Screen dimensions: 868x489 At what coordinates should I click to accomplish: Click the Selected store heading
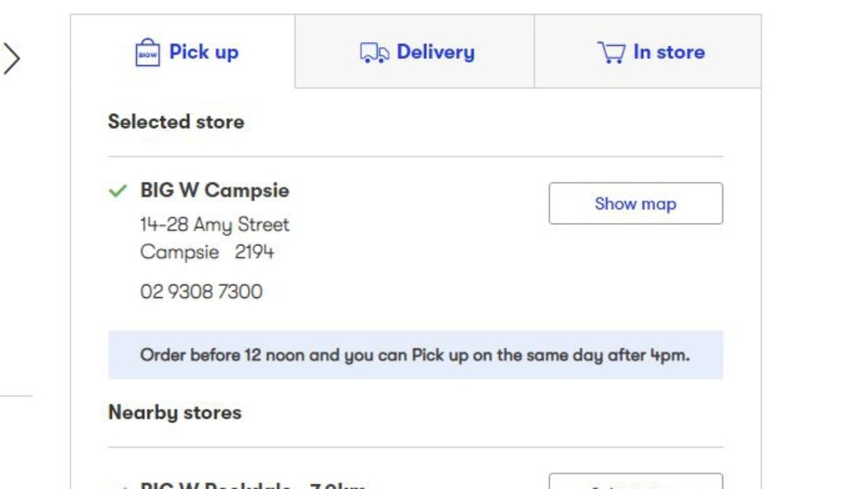[x=176, y=122]
